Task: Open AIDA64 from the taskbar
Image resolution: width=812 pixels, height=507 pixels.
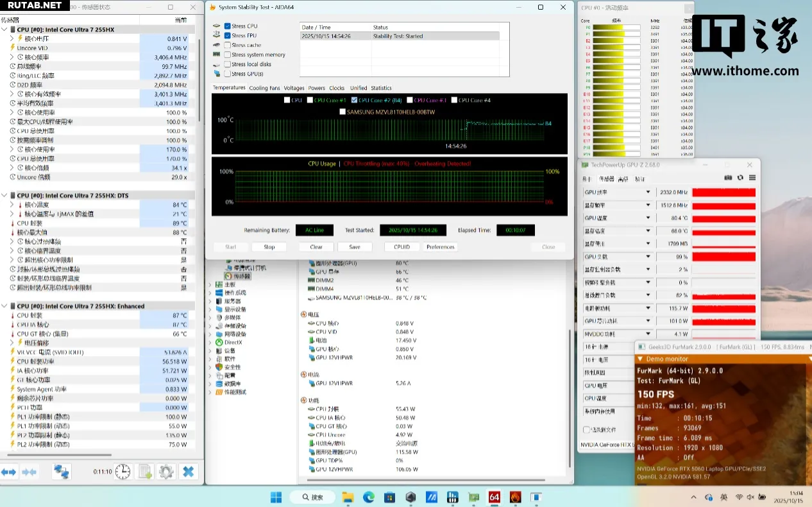Action: click(x=494, y=497)
